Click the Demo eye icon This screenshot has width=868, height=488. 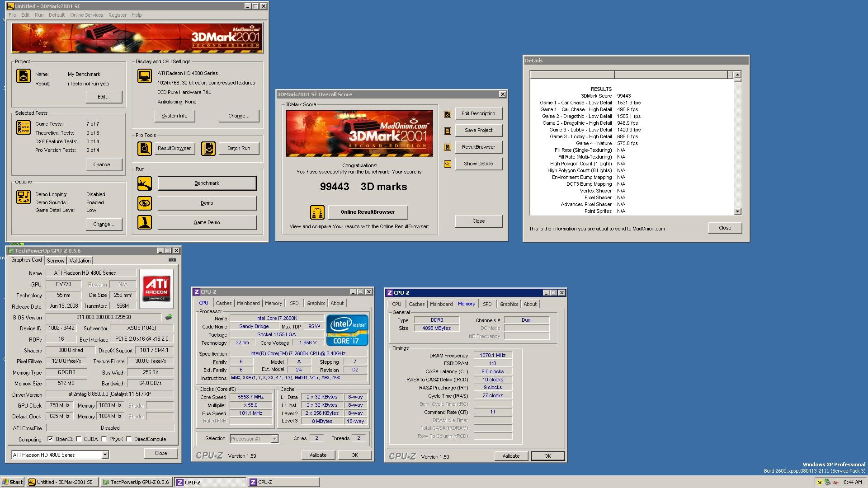pyautogui.click(x=145, y=203)
